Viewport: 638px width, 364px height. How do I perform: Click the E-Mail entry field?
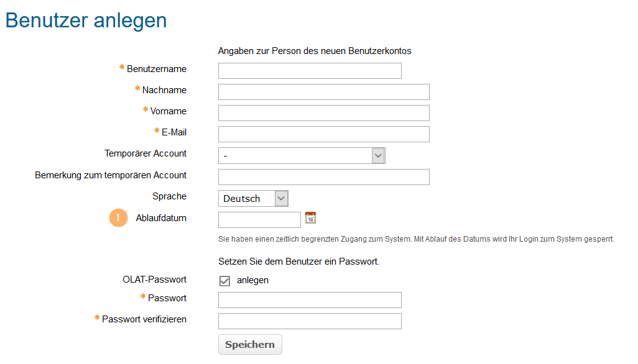(x=323, y=134)
